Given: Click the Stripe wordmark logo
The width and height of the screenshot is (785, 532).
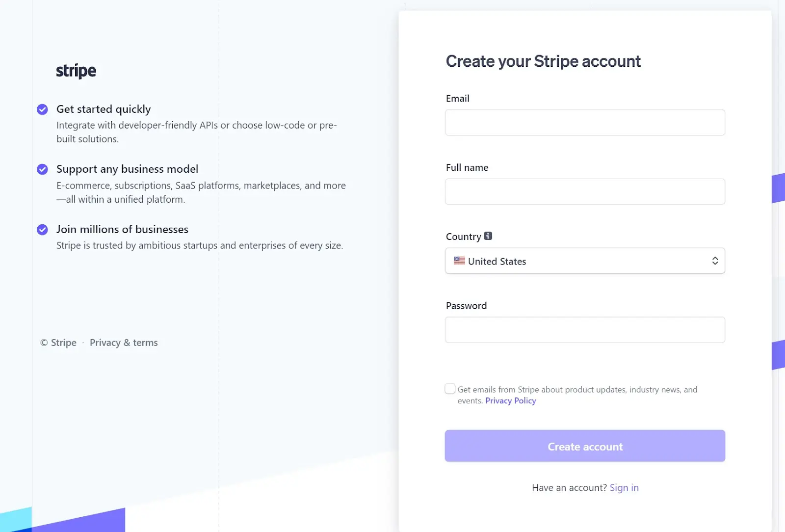Looking at the screenshot, I should (x=76, y=70).
